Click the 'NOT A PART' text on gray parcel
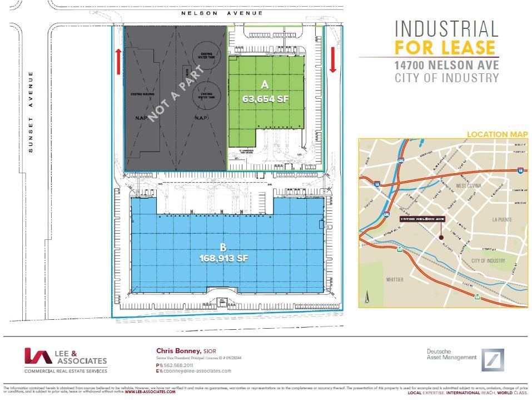 point(176,93)
